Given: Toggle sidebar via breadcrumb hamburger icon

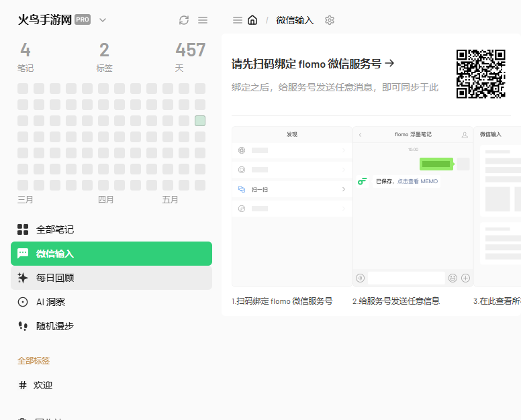Looking at the screenshot, I should [x=238, y=20].
